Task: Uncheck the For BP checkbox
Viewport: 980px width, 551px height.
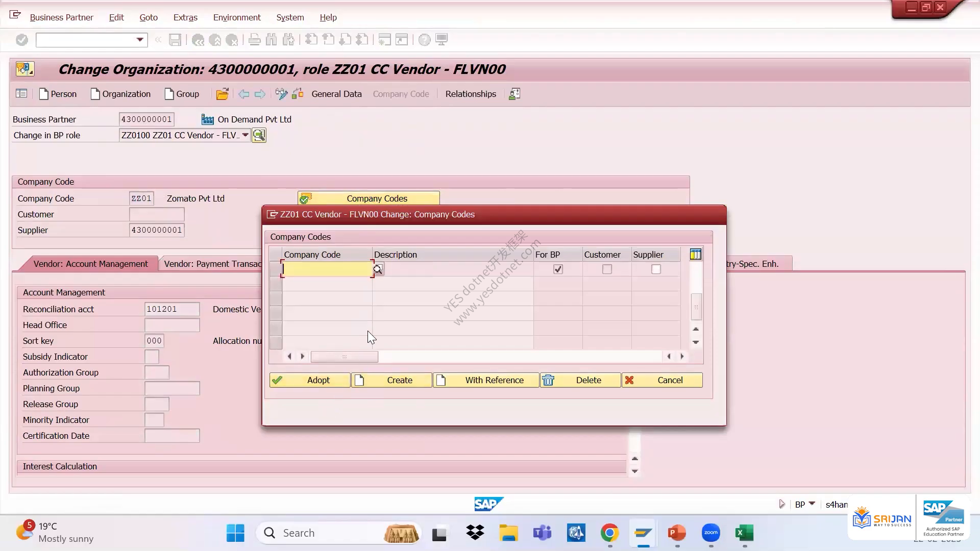Action: [x=558, y=269]
